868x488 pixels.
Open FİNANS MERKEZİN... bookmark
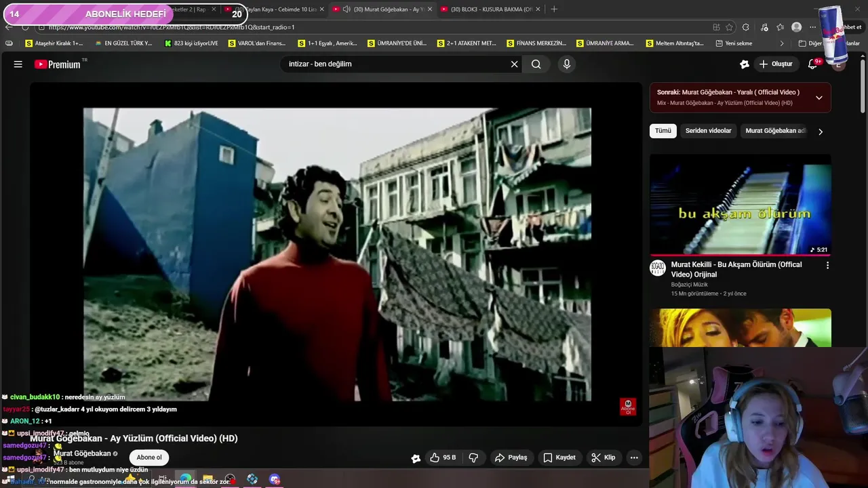point(536,43)
